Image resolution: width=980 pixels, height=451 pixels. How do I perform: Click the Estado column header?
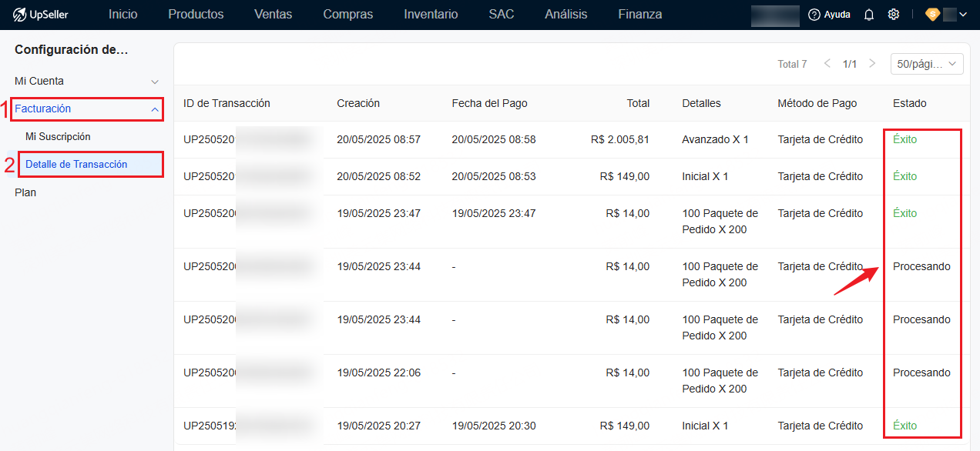click(909, 103)
